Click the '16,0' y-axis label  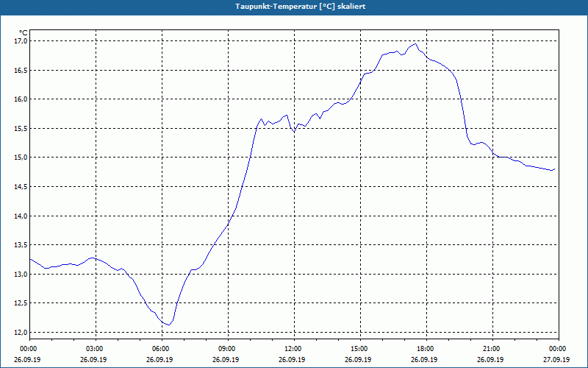point(21,99)
